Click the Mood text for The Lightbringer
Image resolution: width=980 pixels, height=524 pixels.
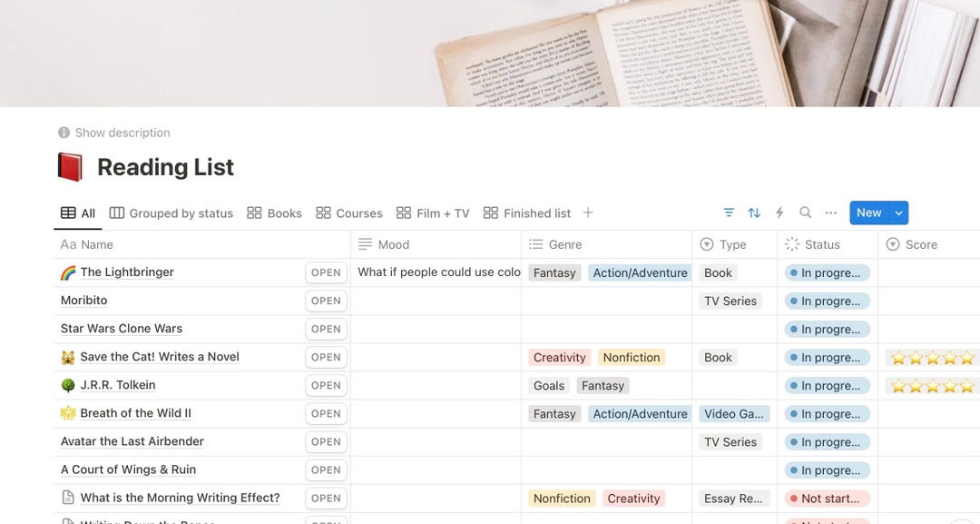point(437,272)
